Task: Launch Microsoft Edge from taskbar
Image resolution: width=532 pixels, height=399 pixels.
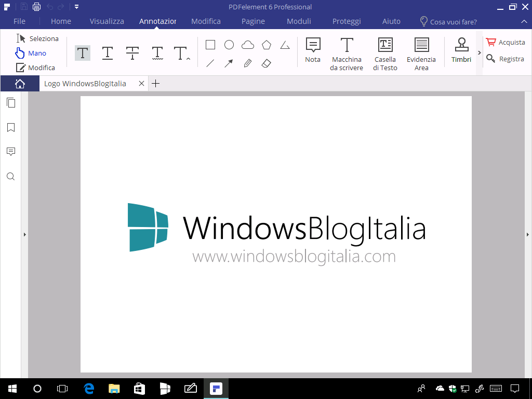Action: tap(89, 389)
